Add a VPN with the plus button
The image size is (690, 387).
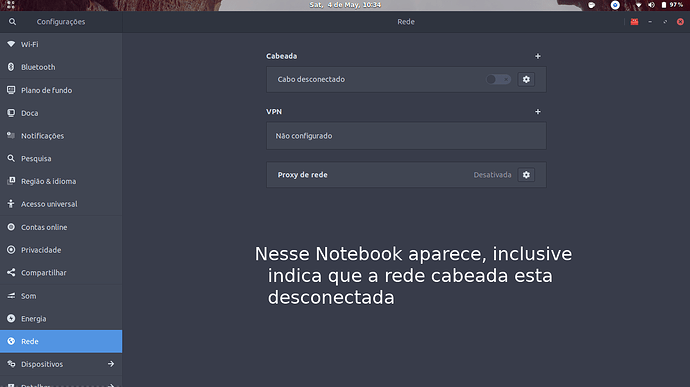(x=538, y=111)
